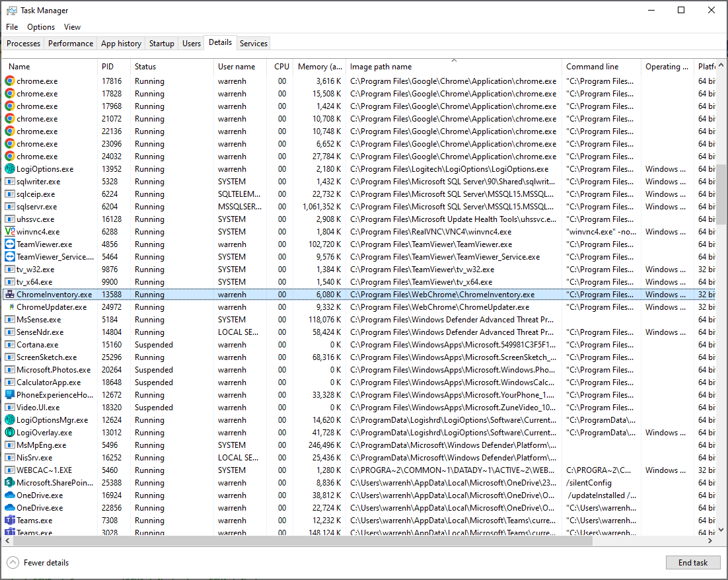The height and width of the screenshot is (580, 728).
Task: Switch to the Services tab
Action: click(x=254, y=43)
